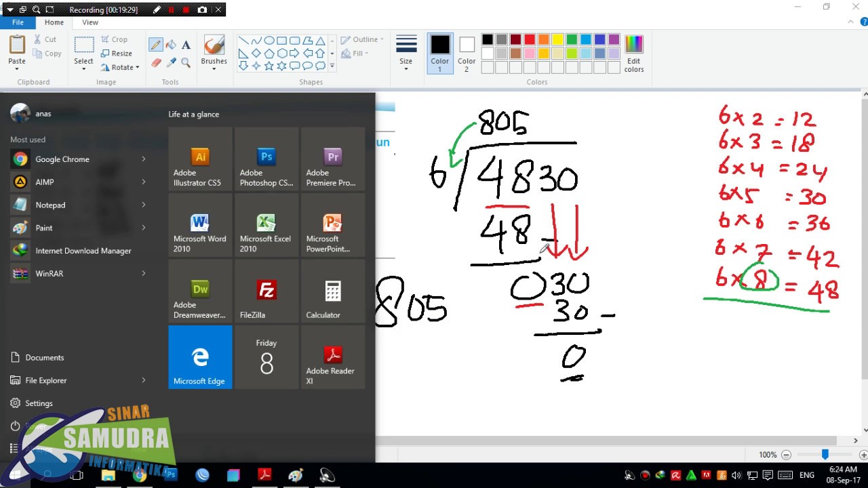Image resolution: width=868 pixels, height=488 pixels.
Task: Open the Calculator tile
Action: [x=333, y=291]
